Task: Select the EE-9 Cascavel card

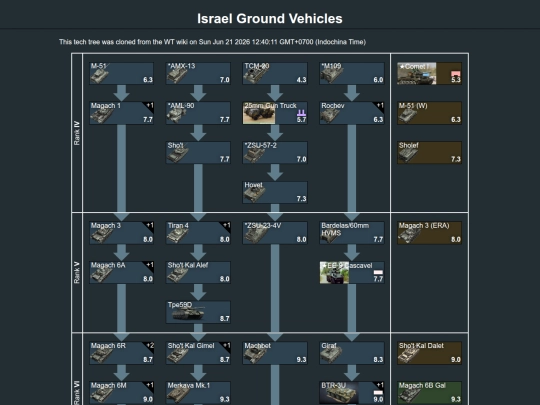Action: tap(352, 272)
